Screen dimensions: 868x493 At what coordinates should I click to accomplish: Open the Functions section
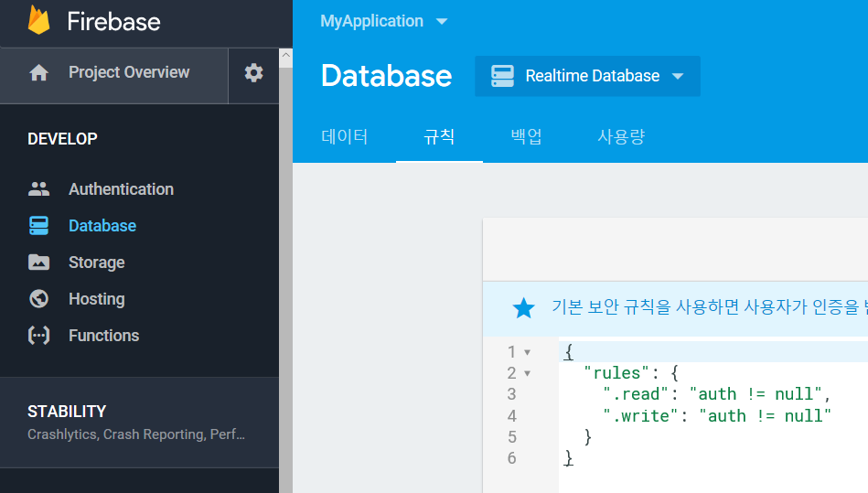click(103, 336)
